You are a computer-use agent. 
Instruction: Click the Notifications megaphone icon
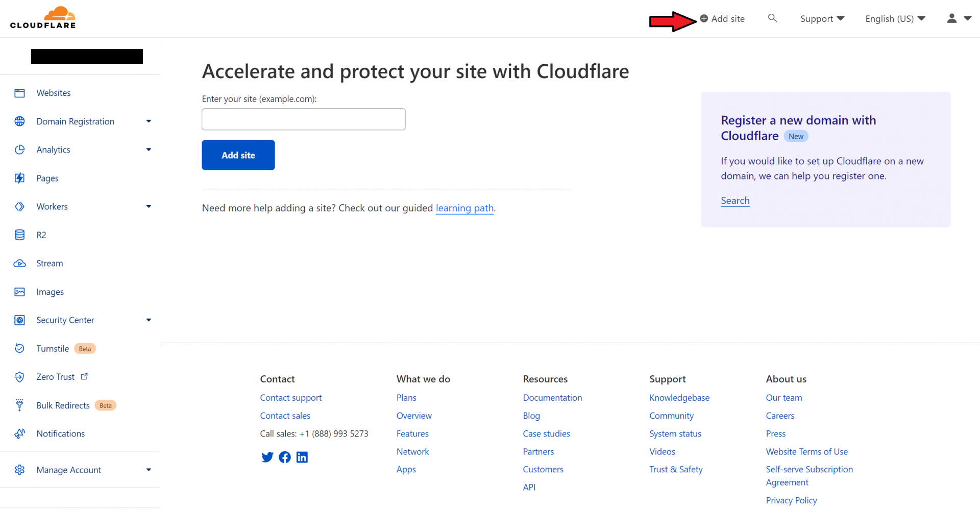(x=20, y=433)
